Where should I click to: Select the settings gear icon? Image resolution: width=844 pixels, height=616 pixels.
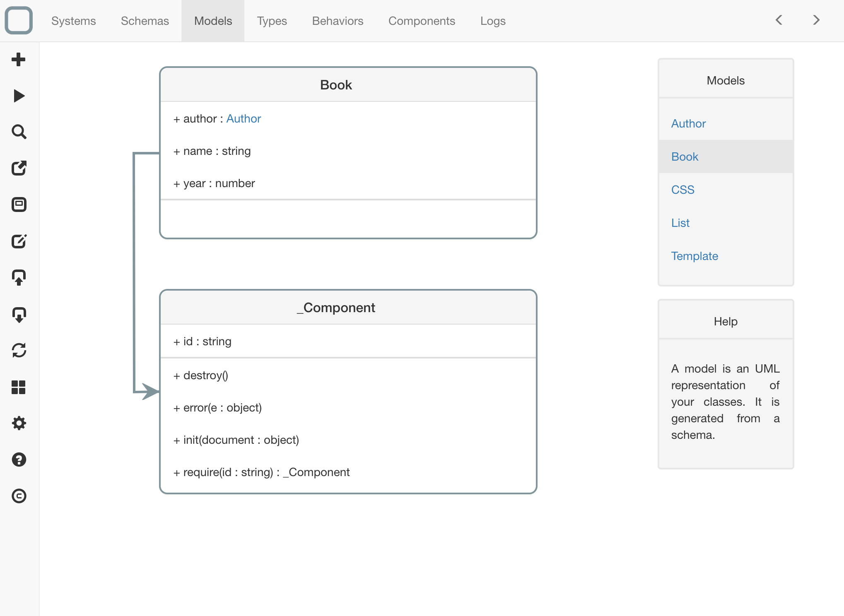(18, 423)
